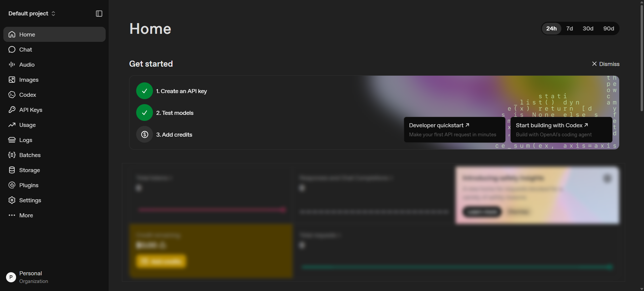
Task: Open Personal Organization switcher
Action: tap(54, 277)
